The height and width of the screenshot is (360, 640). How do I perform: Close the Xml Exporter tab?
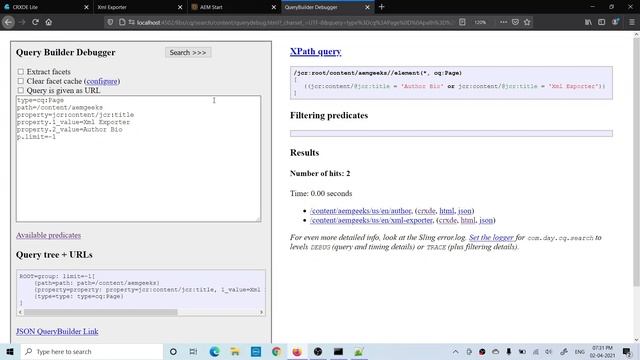(180, 7)
